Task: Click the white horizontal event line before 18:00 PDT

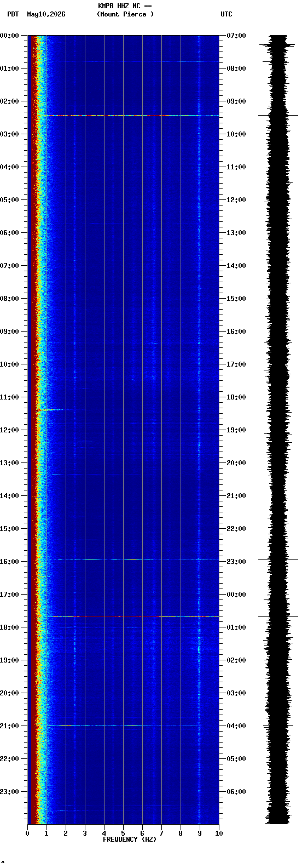Action: (x=133, y=617)
